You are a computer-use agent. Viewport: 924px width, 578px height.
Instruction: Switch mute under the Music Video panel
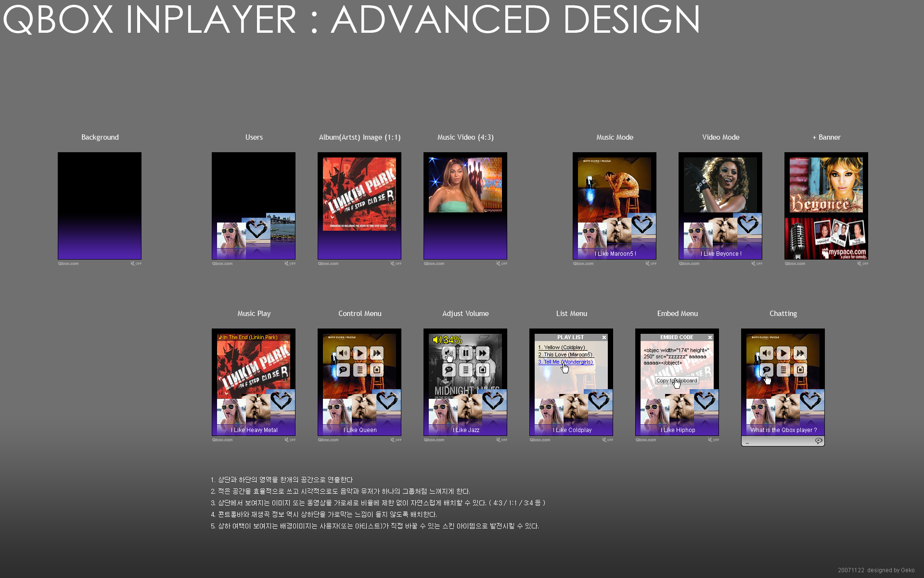tap(502, 263)
